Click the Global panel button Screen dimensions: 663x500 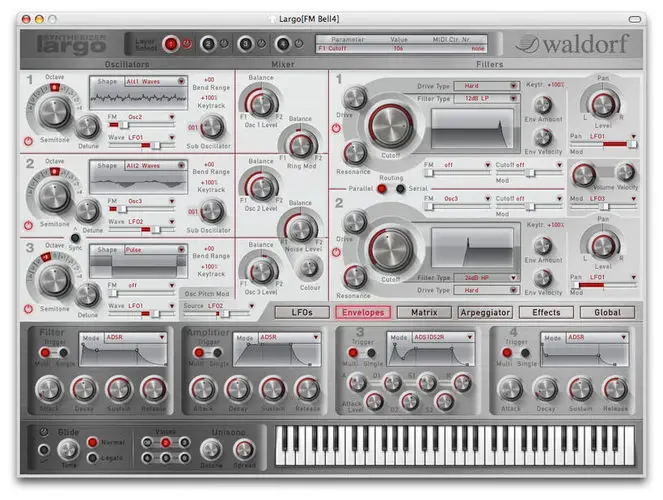click(607, 312)
